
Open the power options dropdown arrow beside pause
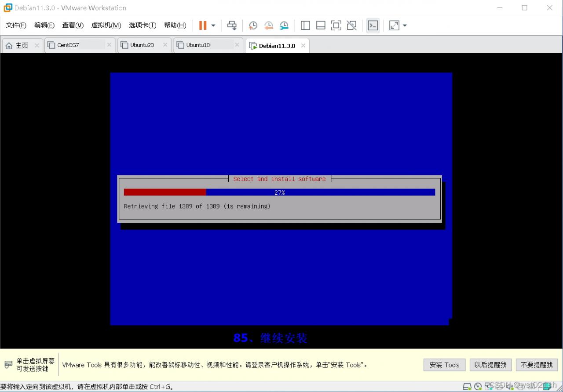click(213, 25)
